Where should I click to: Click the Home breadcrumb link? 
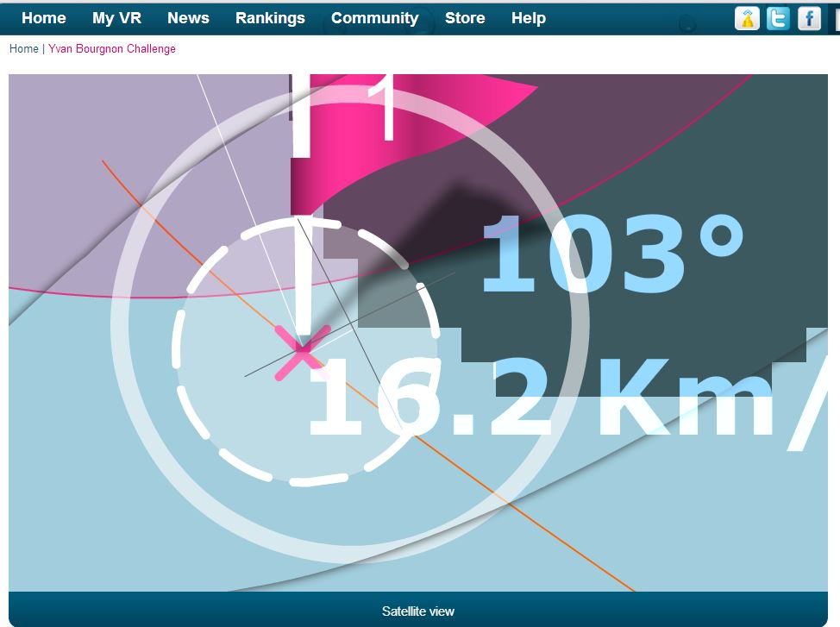pyautogui.click(x=23, y=49)
